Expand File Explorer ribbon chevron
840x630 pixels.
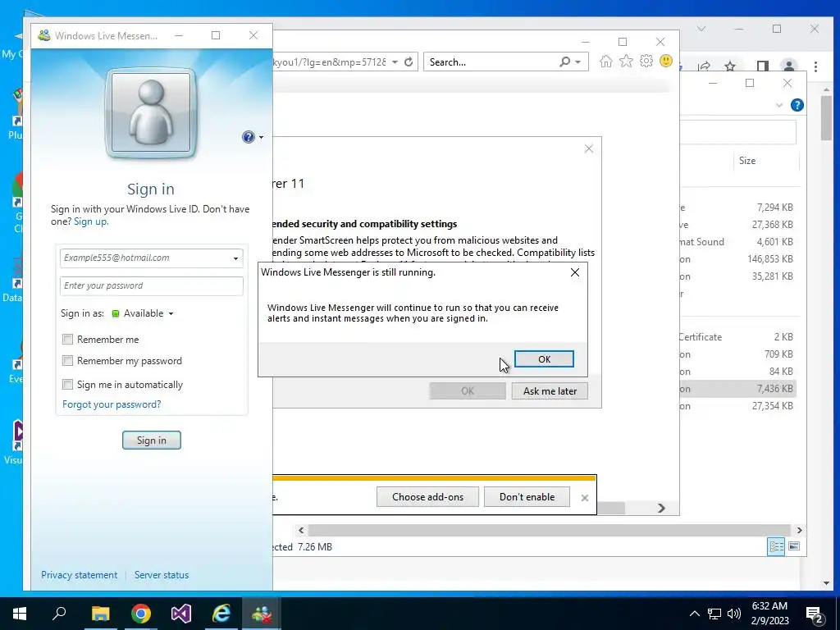click(x=779, y=106)
